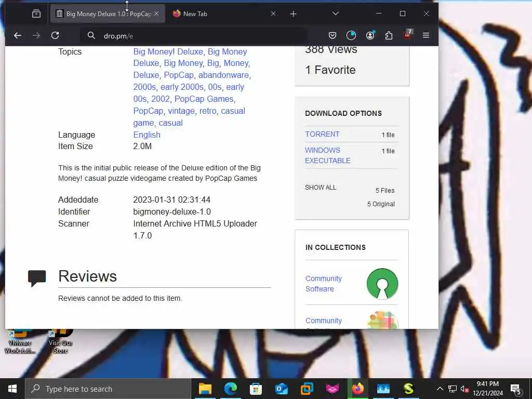Open VMware Workstation taskbar icon
The height and width of the screenshot is (399, 532).
point(307,389)
